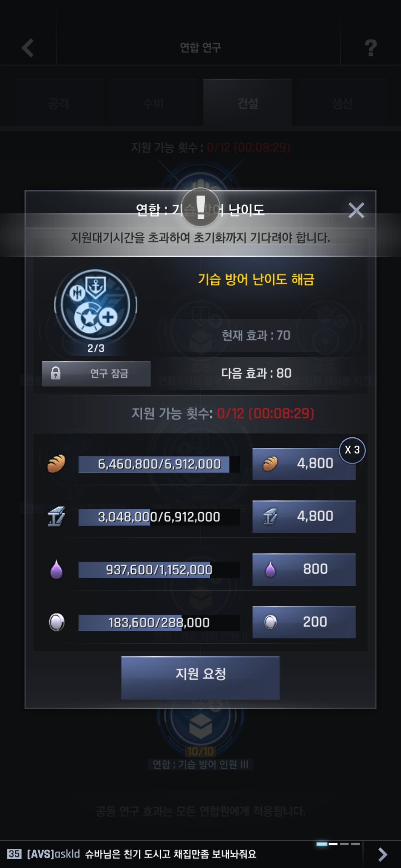
Task: Click the food donation progress bar
Action: pyautogui.click(x=159, y=464)
